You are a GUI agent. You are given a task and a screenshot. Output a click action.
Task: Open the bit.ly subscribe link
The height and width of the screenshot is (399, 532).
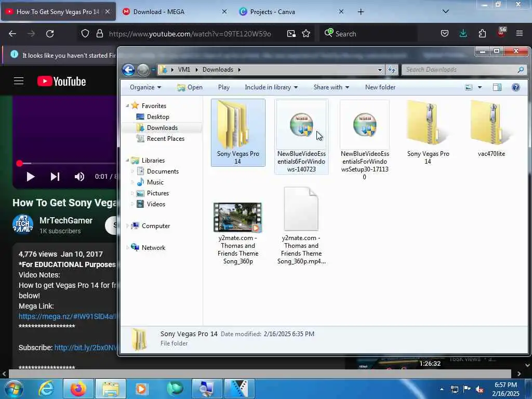click(x=86, y=348)
